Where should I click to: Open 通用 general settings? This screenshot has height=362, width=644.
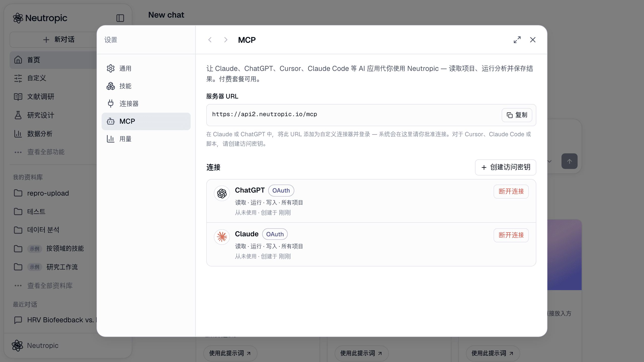coord(146,68)
